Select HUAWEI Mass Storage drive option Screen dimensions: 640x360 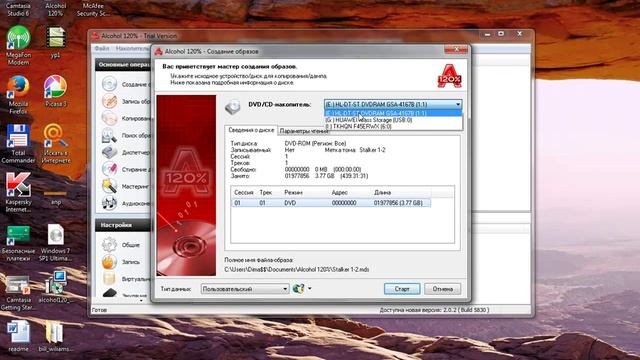393,120
